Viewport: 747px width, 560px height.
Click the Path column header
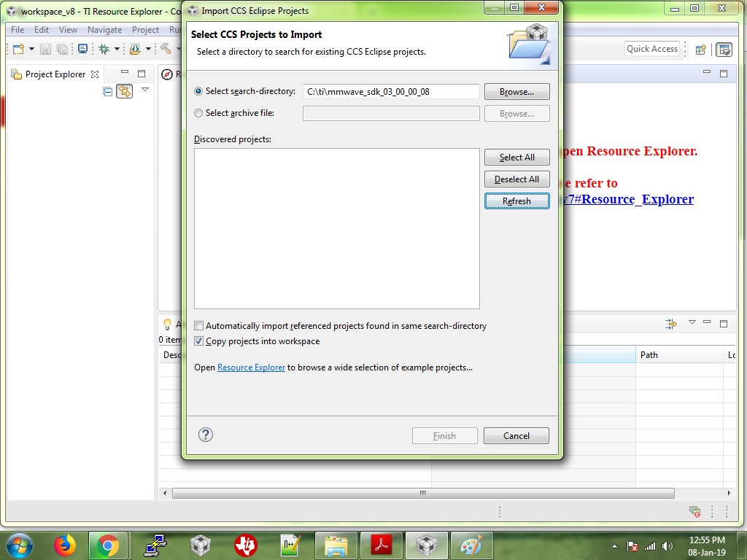[x=679, y=355]
